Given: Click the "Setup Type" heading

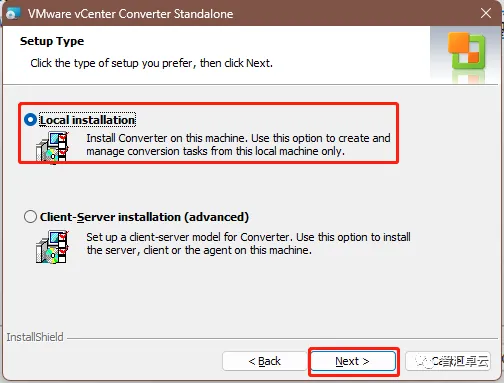Looking at the screenshot, I should click(52, 41).
